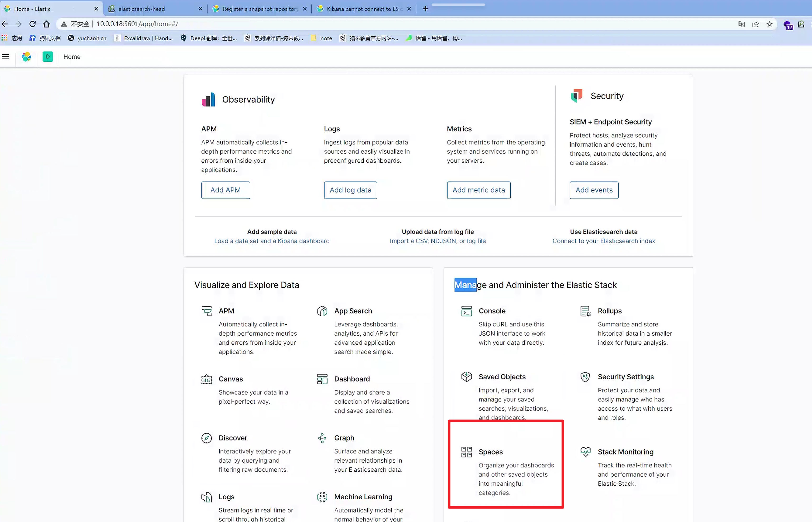This screenshot has width=812, height=522.
Task: Reload the page in browser
Action: point(32,24)
